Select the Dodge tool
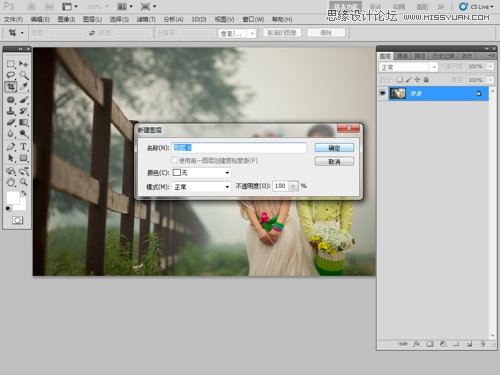This screenshot has width=500, height=375. 23,134
